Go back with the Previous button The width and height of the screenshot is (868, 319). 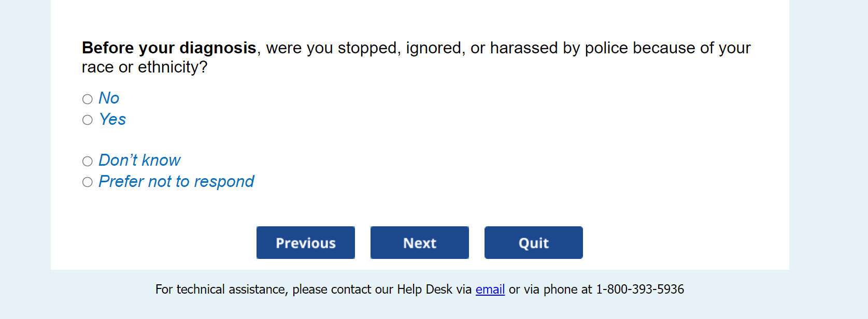pyautogui.click(x=306, y=243)
